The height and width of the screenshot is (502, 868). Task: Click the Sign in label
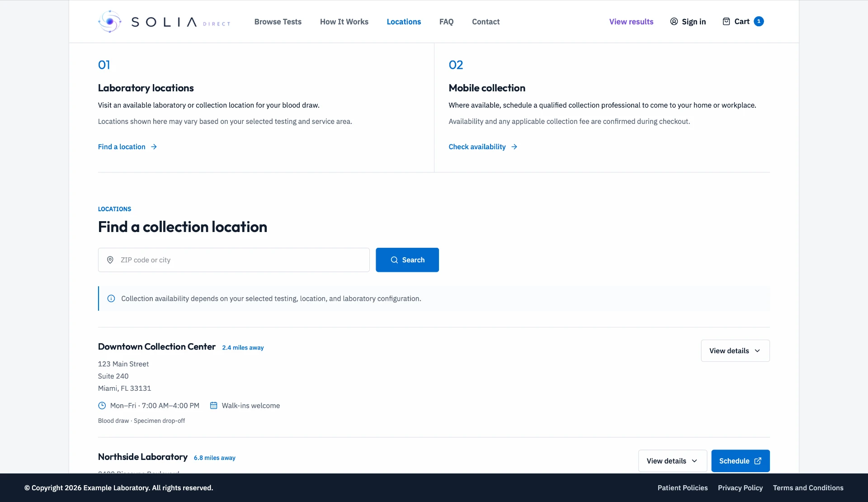point(693,22)
